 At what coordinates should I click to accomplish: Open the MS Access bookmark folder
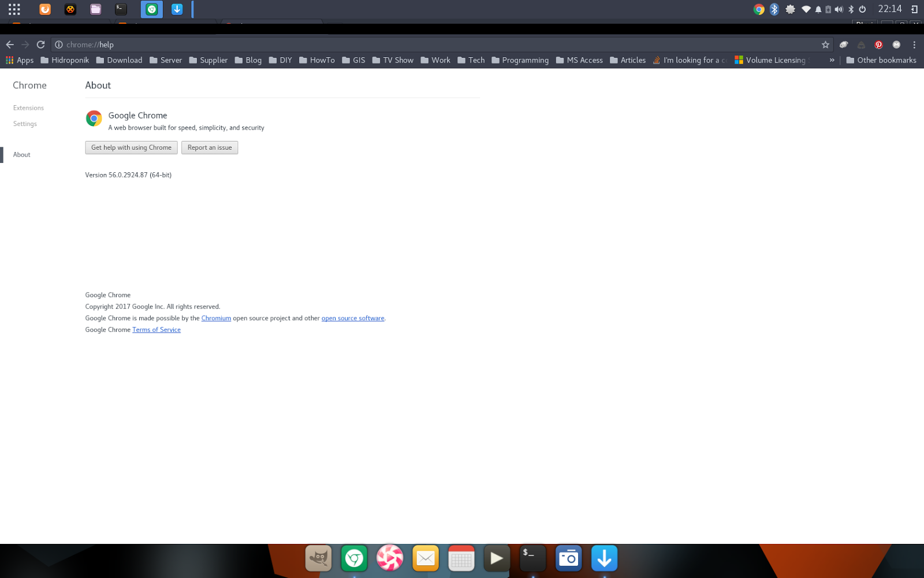579,60
